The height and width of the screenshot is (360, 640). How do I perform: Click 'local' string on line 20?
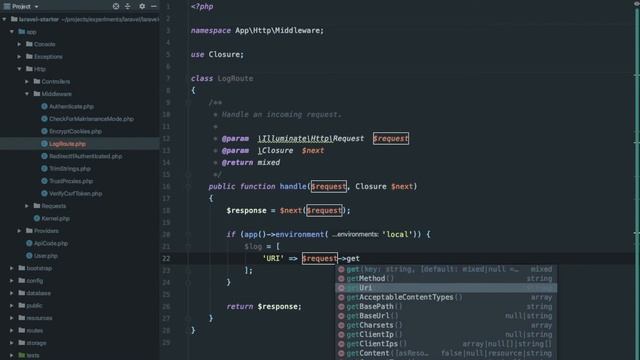coord(398,234)
